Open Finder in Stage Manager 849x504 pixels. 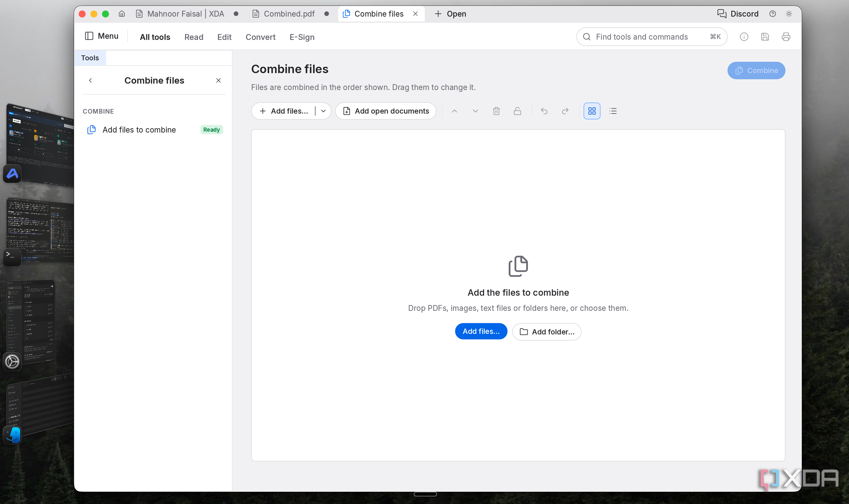pos(12,435)
